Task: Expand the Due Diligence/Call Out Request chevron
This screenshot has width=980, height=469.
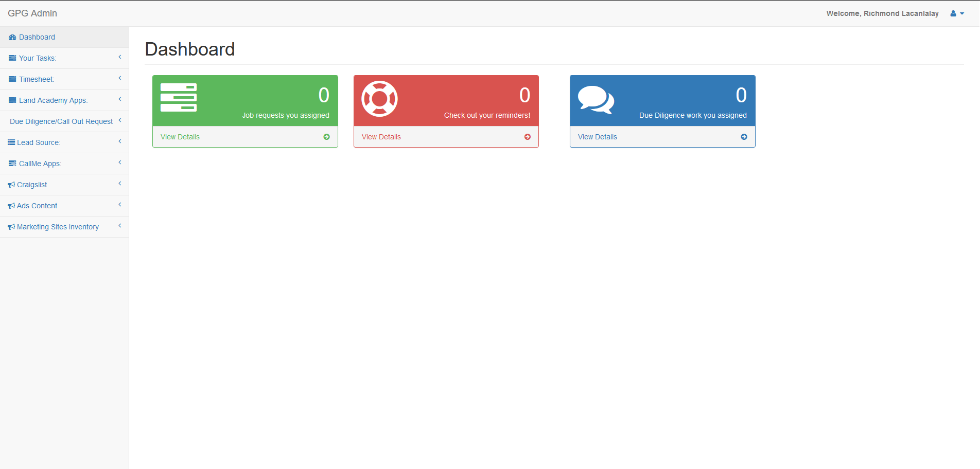Action: coord(120,120)
